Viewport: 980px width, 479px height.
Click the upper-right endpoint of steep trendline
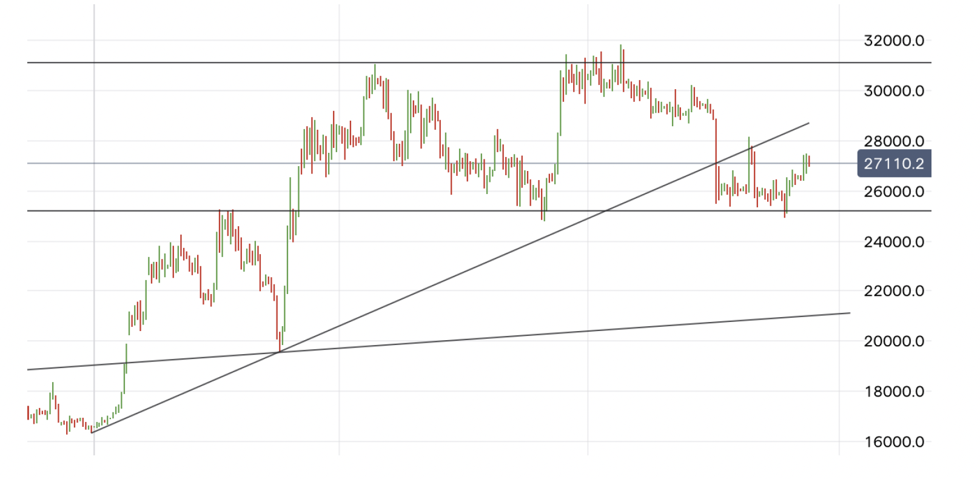(809, 123)
